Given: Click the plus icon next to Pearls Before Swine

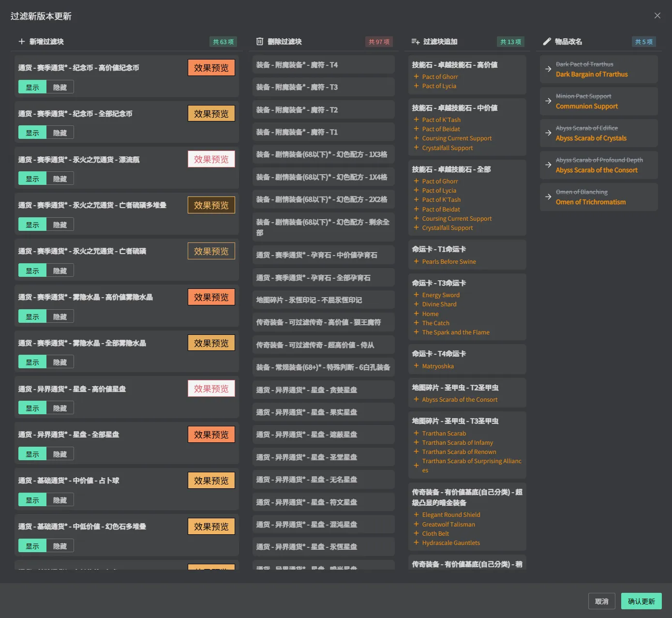Looking at the screenshot, I should tap(416, 261).
